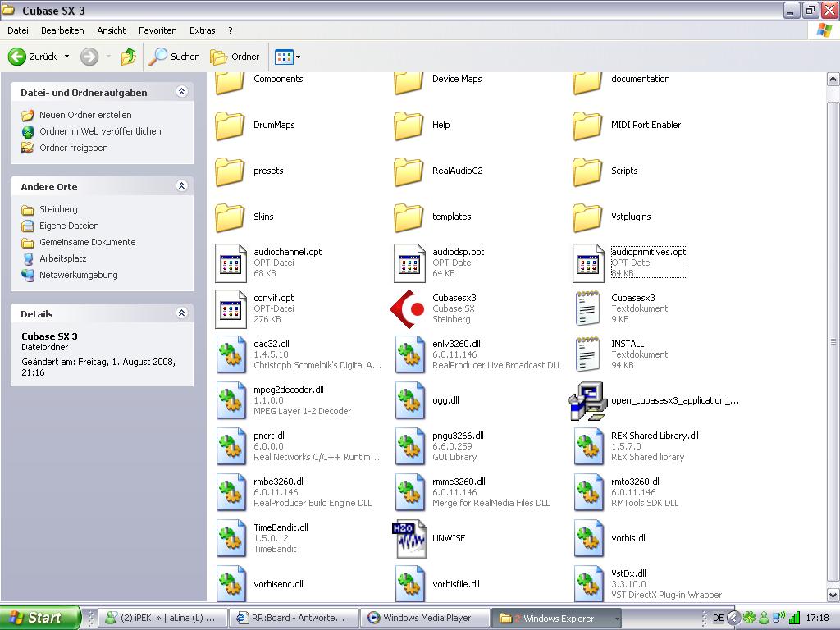Viewport: 840px width, 630px height.
Task: Open the Favoriten menu
Action: [157, 30]
